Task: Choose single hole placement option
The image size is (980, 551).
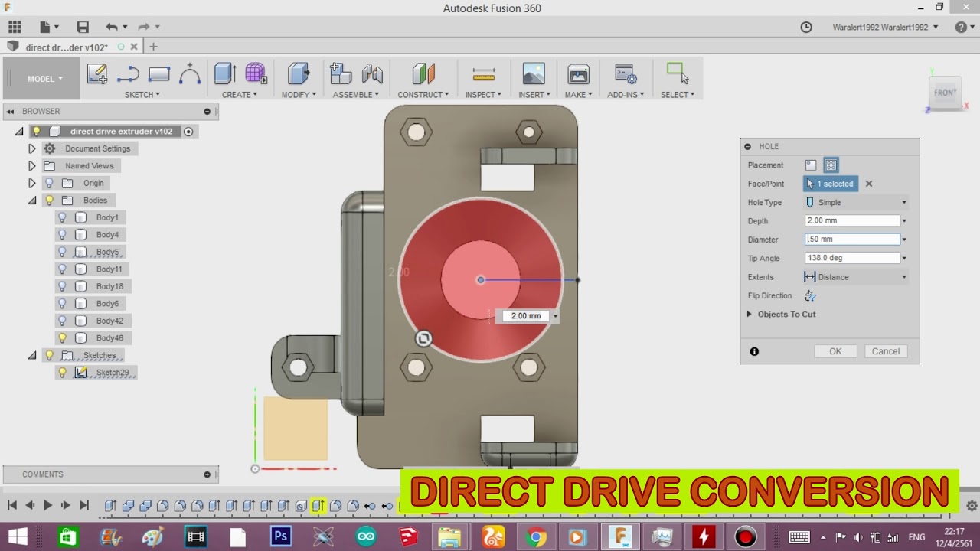Action: tap(811, 165)
